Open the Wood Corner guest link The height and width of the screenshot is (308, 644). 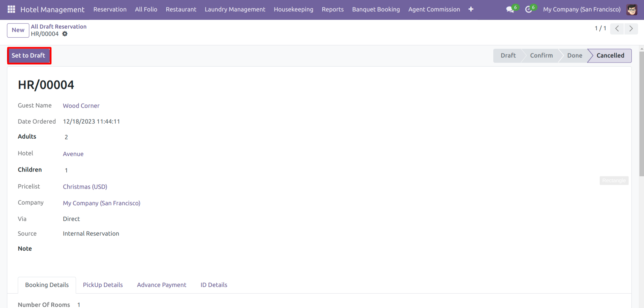81,106
